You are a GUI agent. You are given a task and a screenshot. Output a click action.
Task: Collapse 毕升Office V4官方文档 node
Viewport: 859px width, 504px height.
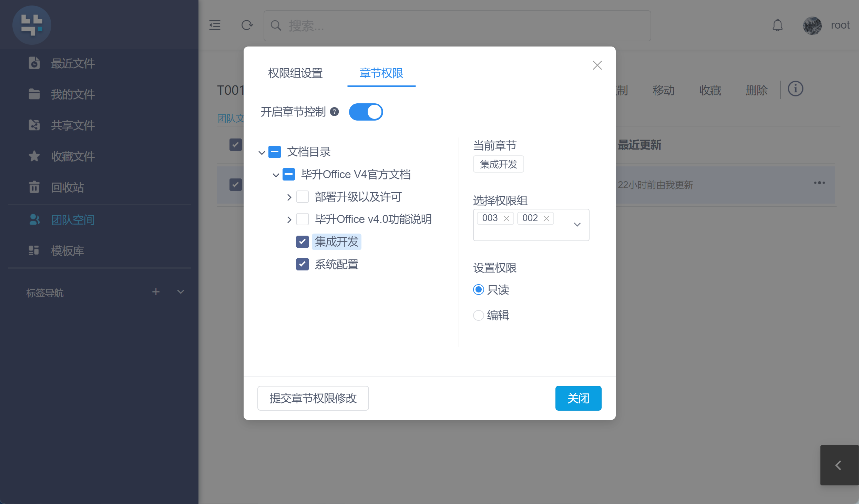click(x=276, y=175)
